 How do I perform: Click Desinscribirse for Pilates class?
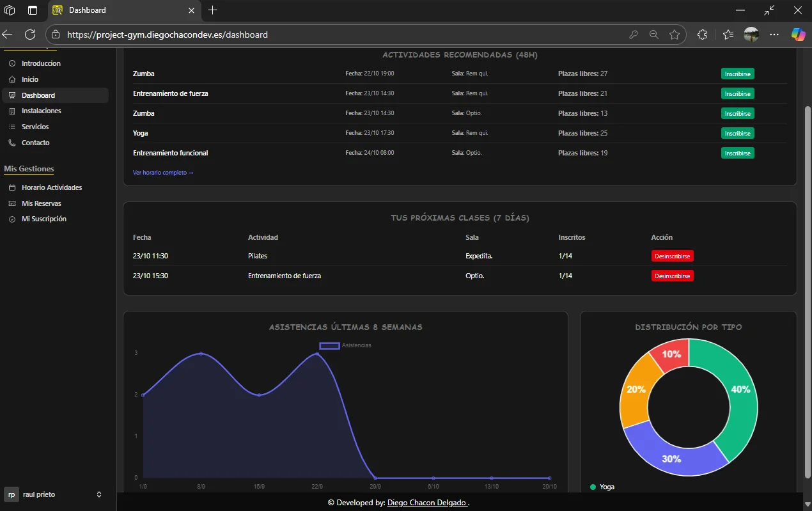point(672,256)
